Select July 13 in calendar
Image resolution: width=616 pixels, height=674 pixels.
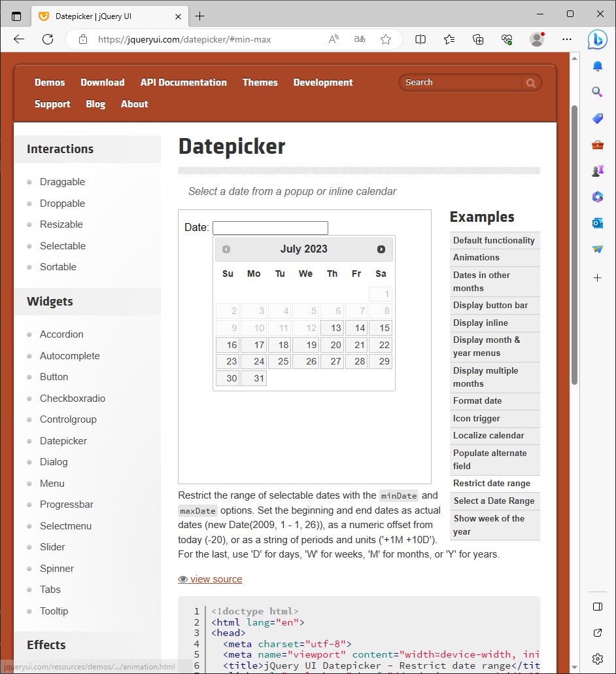(332, 328)
